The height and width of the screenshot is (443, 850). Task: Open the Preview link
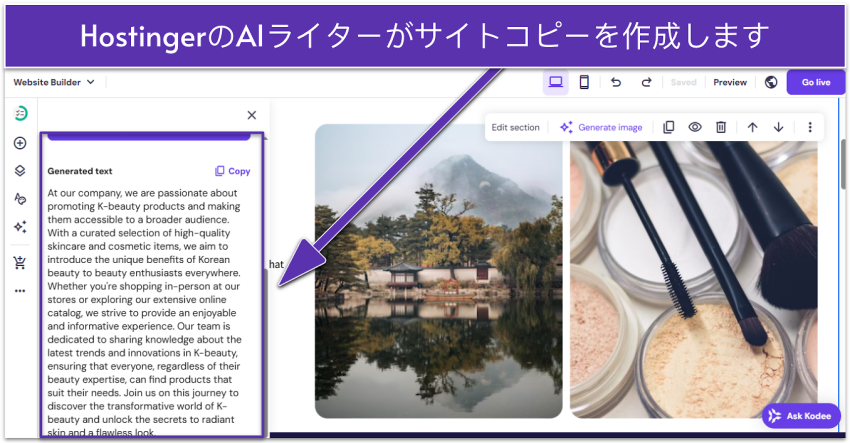pyautogui.click(x=730, y=82)
